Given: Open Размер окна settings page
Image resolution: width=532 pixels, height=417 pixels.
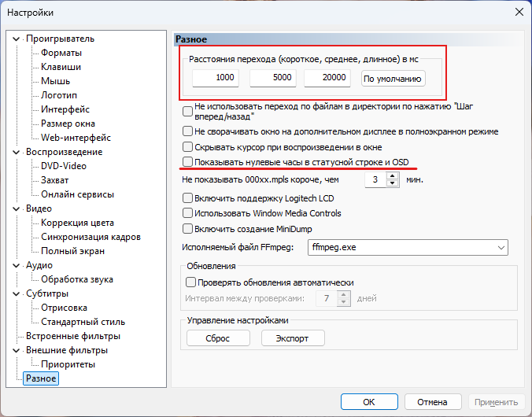Looking at the screenshot, I should (68, 124).
